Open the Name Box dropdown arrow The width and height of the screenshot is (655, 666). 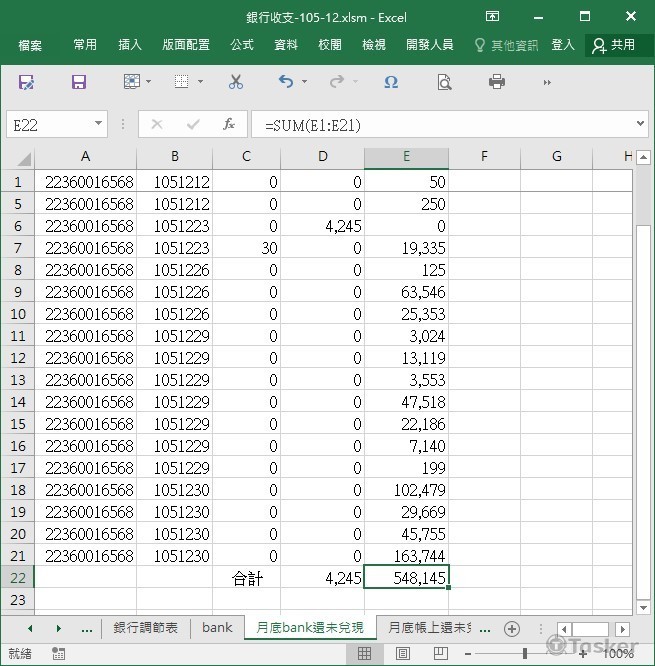click(x=98, y=123)
